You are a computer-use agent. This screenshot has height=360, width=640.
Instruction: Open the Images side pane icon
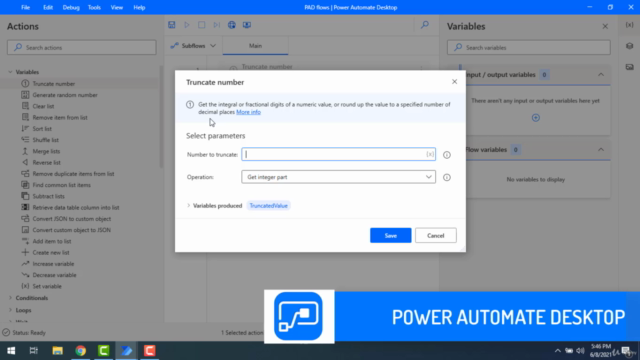[x=630, y=67]
